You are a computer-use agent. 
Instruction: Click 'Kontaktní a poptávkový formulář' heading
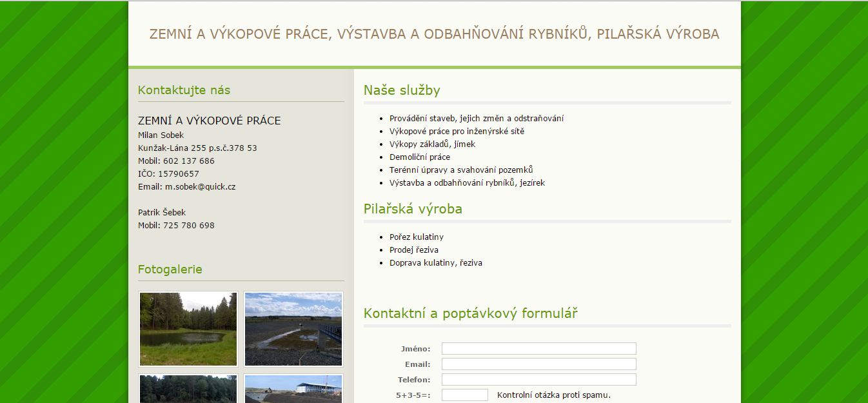coord(471,314)
